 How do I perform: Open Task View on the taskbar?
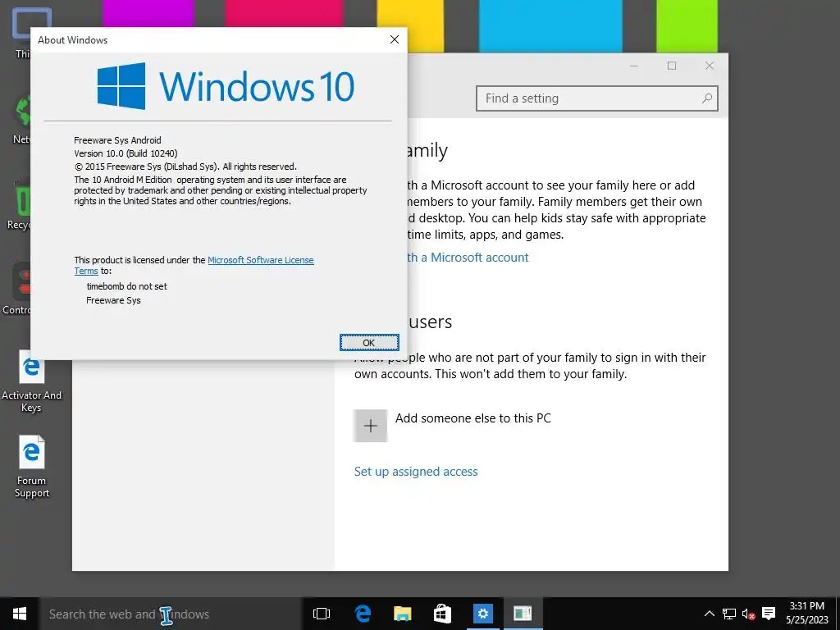click(x=322, y=614)
